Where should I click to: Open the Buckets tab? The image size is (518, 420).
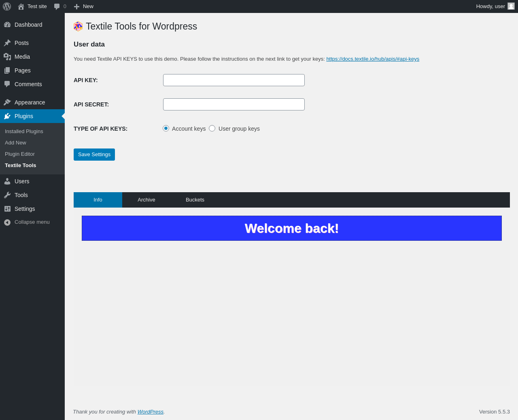[195, 200]
